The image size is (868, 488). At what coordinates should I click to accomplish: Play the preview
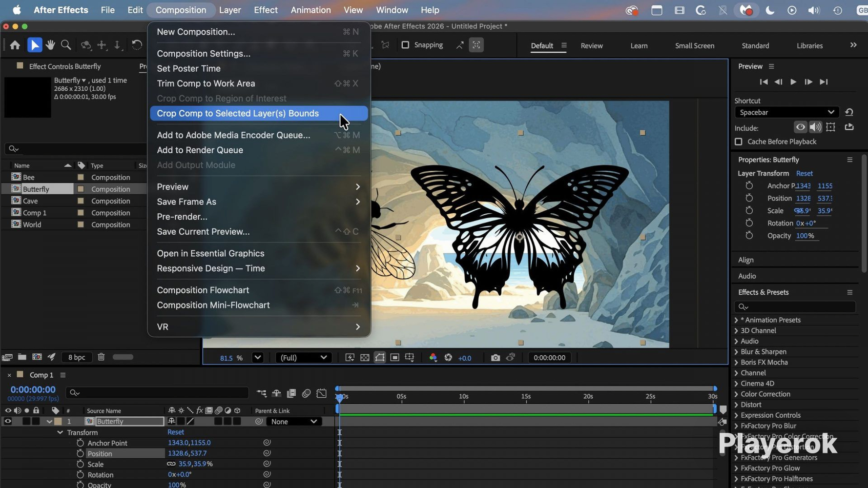[x=793, y=82]
